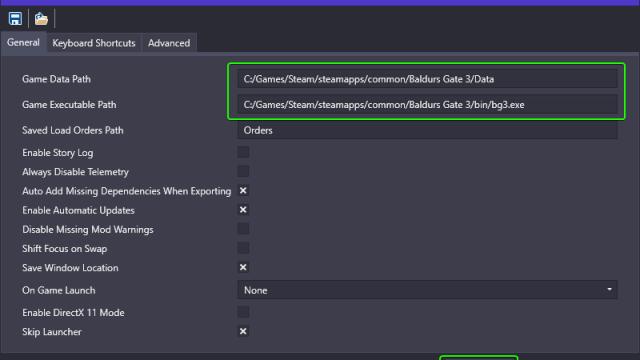
Task: Click the 'Game Executable Path' label
Action: point(69,105)
